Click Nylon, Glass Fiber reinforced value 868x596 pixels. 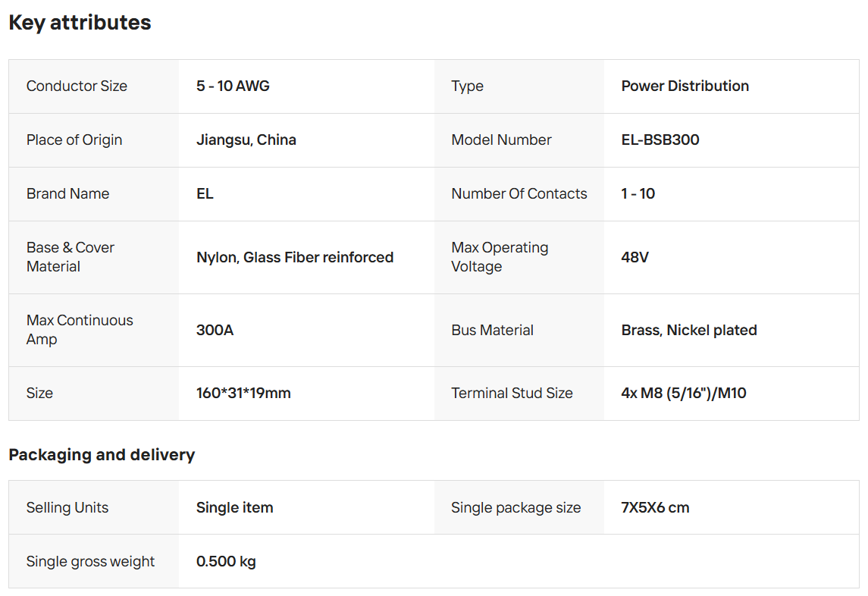(294, 258)
